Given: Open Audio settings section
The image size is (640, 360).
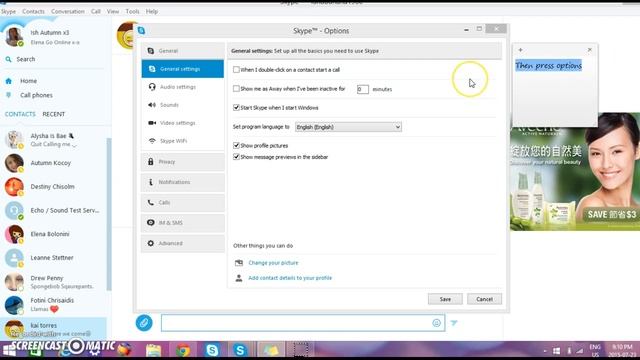Looking at the screenshot, I should (182, 87).
